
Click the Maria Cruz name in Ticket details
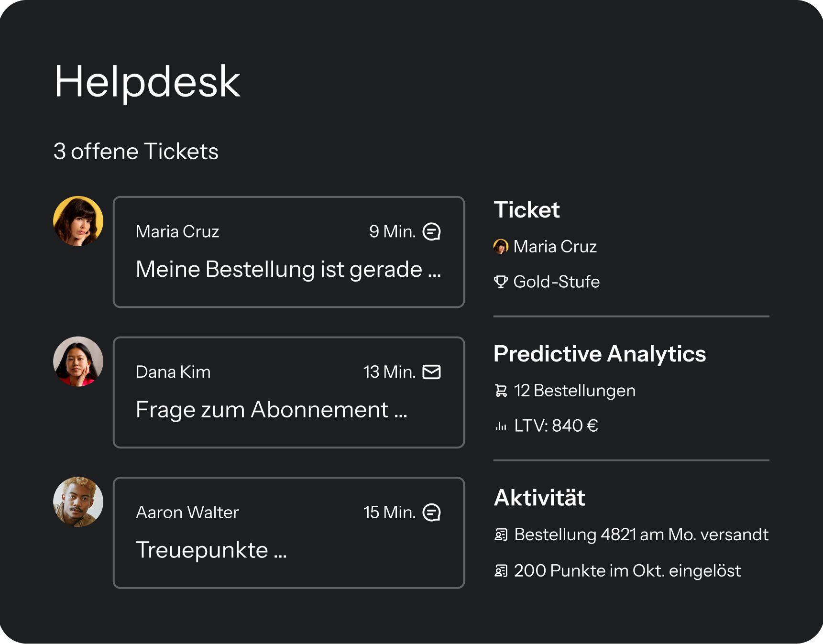coord(555,247)
